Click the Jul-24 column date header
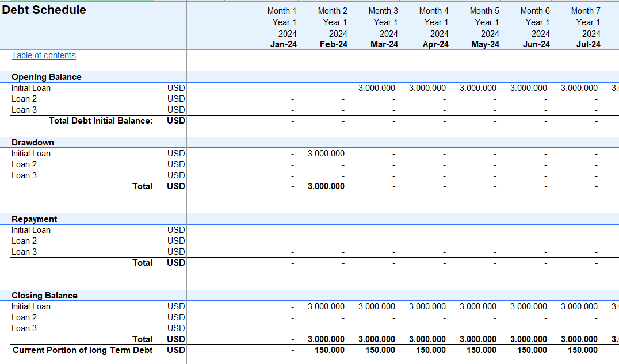 (588, 44)
